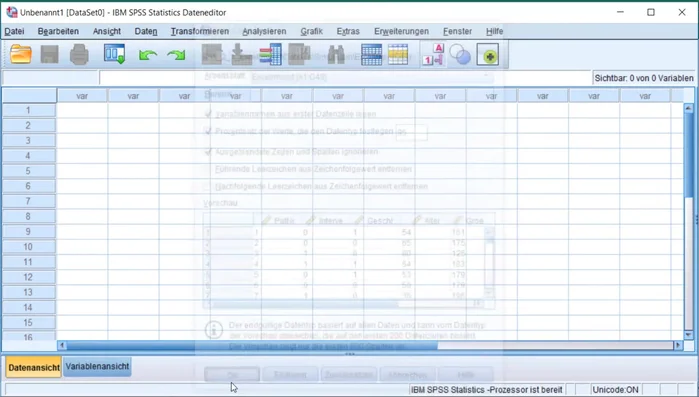Select row header 13
Image resolution: width=699 pixels, height=397 pixels.
coord(29,292)
